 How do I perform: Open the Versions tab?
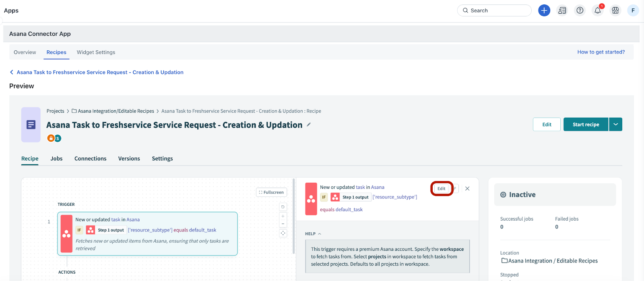pyautogui.click(x=129, y=159)
